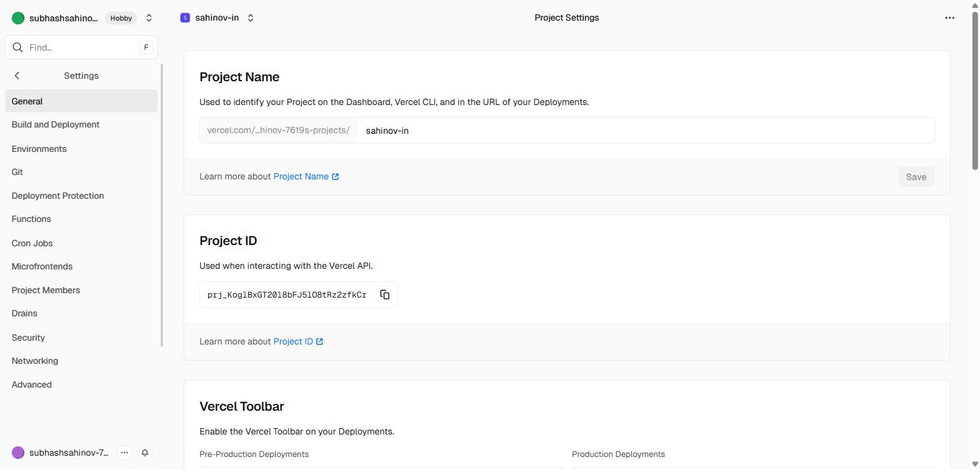The image size is (980, 472).
Task: Open the Project ID documentation link
Action: point(298,341)
